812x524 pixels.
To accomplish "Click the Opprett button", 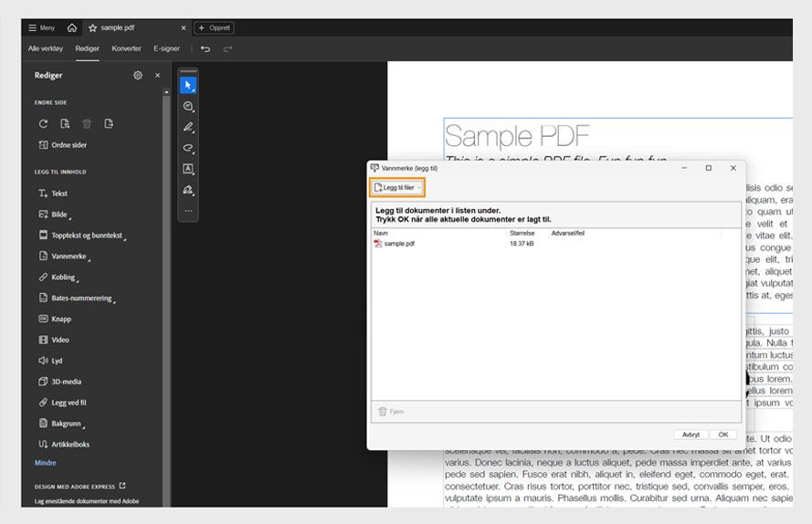I will pos(215,28).
